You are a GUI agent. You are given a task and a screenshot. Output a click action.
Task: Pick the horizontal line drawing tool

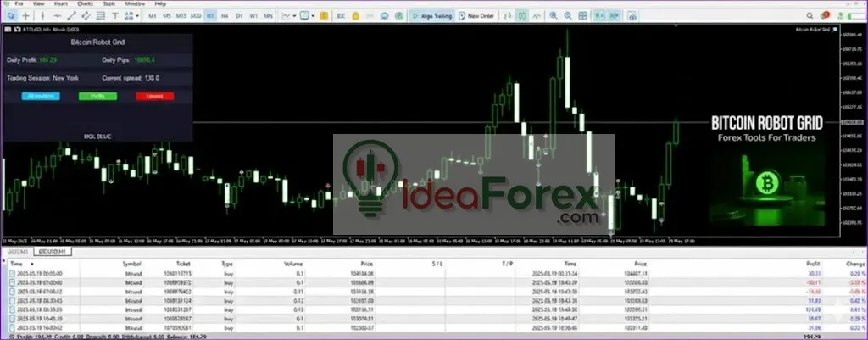(x=56, y=16)
